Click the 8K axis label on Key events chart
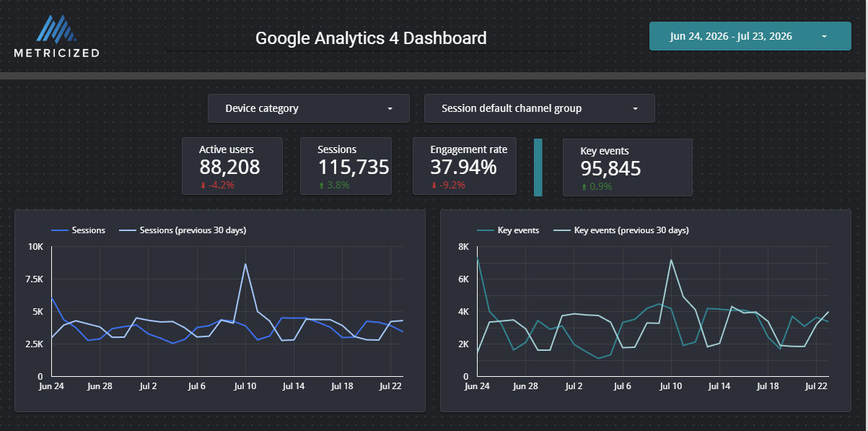Viewport: 868px width, 431px height. 464,247
